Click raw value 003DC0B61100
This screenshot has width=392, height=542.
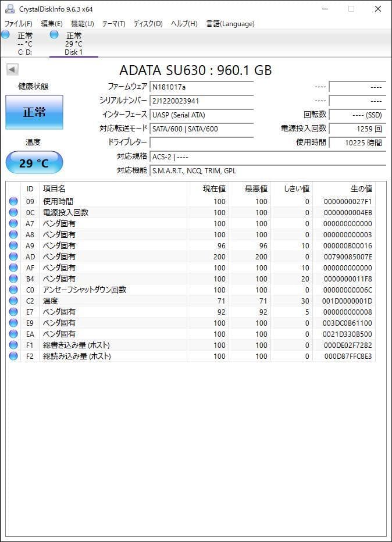point(347,323)
